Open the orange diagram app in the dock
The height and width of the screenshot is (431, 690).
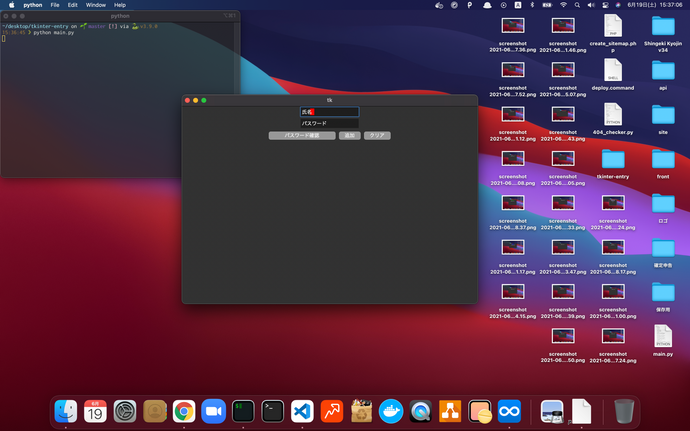[x=450, y=411]
